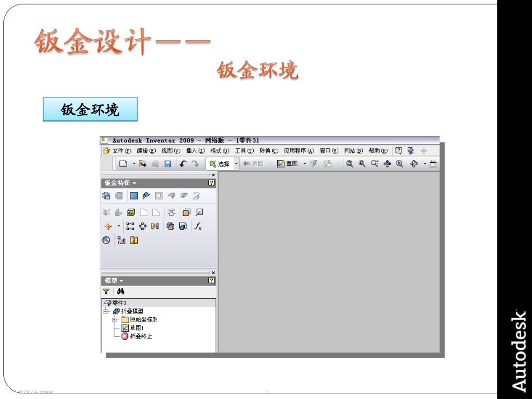Click the blue Face feature icon
Screen dimensions: 532x399
[134, 196]
